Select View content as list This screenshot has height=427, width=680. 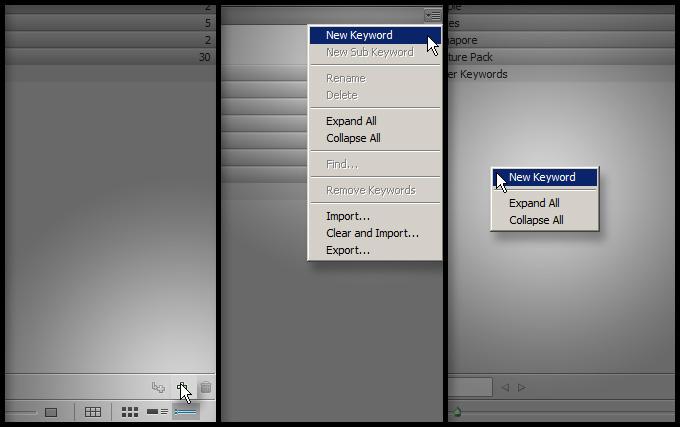click(186, 411)
